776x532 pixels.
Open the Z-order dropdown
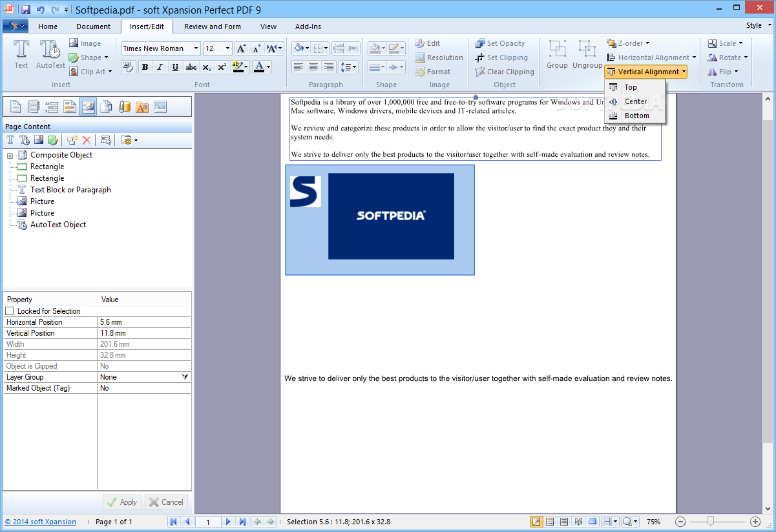click(629, 43)
